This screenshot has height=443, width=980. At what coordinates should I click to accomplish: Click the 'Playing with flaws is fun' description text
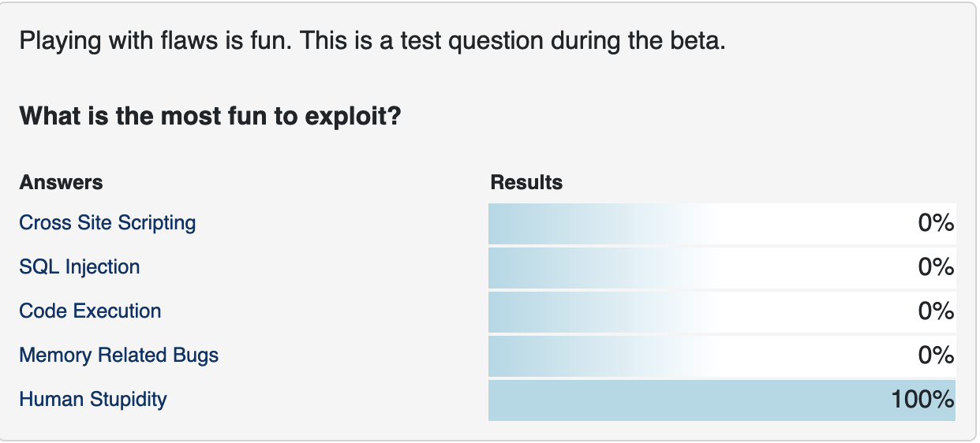coord(155,41)
